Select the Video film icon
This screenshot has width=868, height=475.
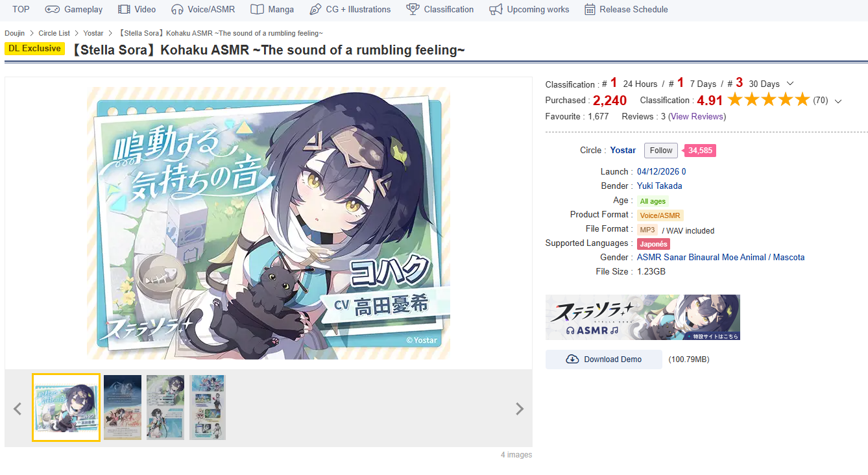click(124, 9)
